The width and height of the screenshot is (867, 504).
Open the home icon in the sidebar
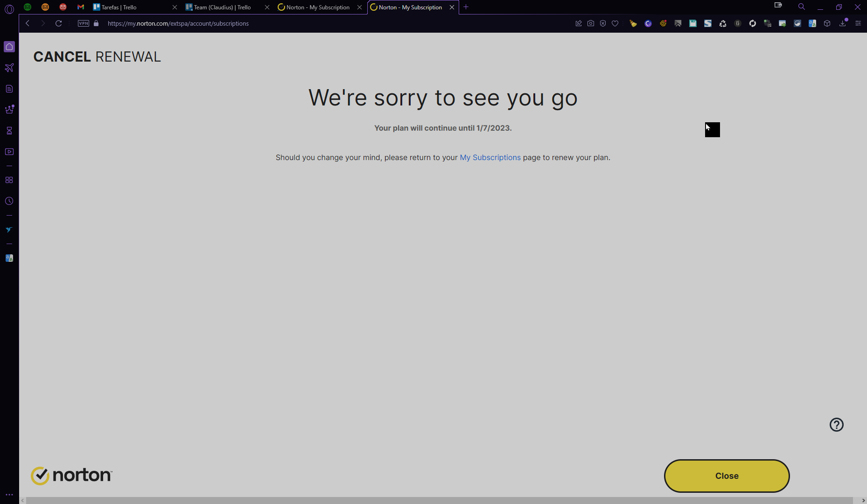[9, 47]
